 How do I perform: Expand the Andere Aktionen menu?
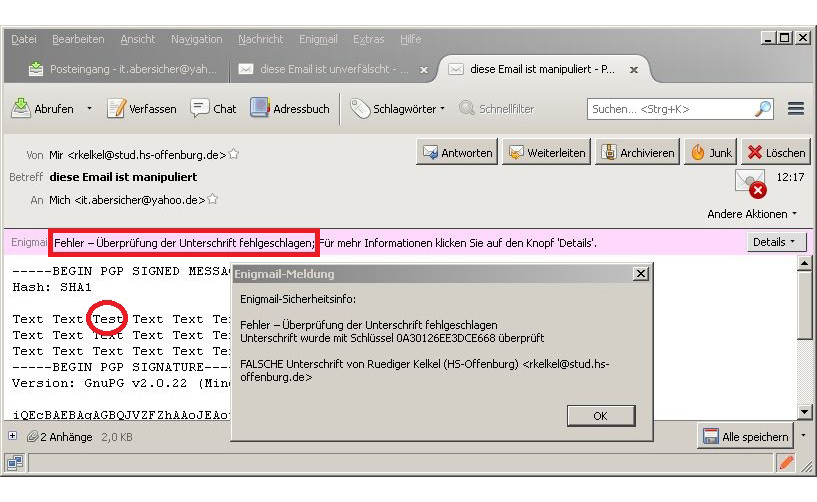[x=752, y=214]
